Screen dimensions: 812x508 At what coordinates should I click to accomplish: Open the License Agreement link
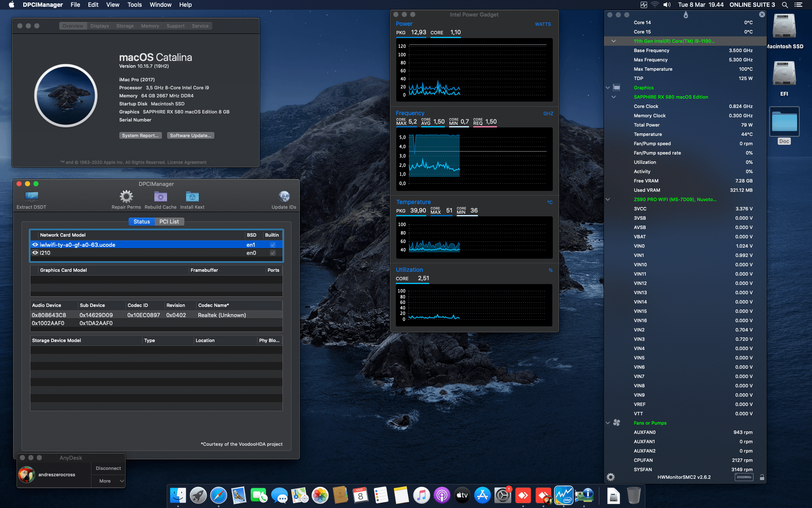coord(187,162)
